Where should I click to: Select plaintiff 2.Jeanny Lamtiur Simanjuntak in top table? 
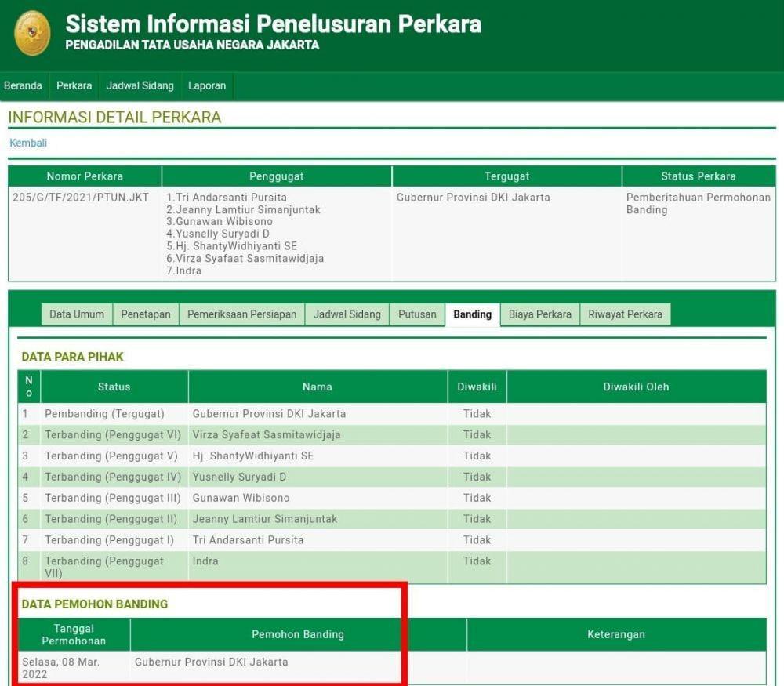coord(244,210)
